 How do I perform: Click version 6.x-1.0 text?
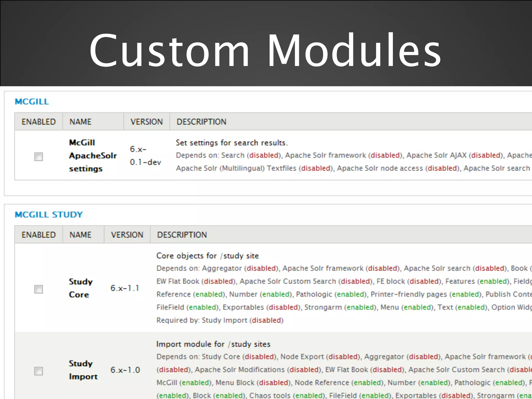tap(125, 370)
